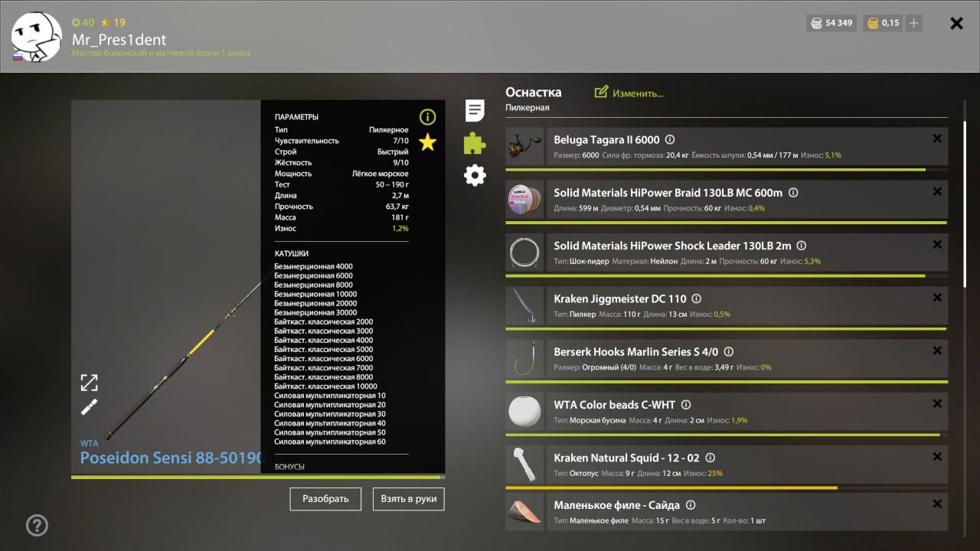Click the Пилкерная rig type label
The image size is (980, 551).
[x=528, y=108]
